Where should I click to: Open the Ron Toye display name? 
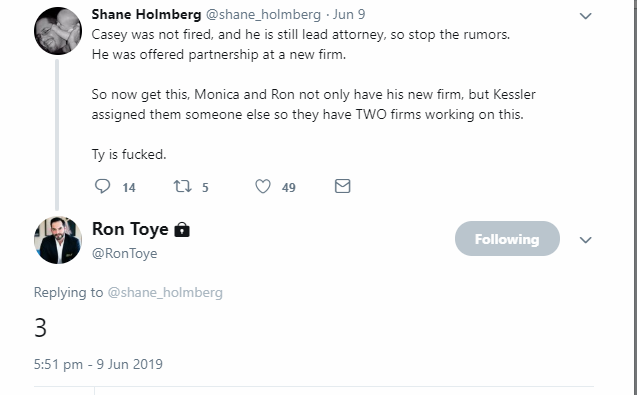(x=130, y=229)
